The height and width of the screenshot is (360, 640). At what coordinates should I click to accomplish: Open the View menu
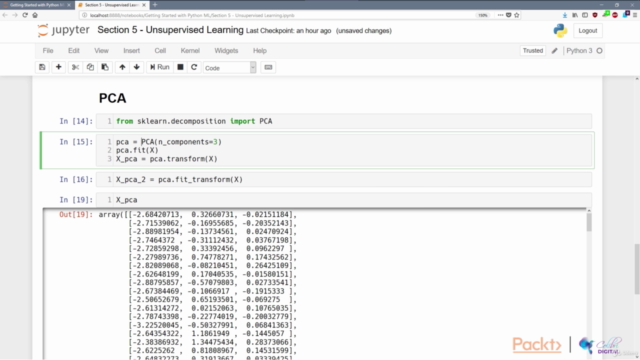tap(101, 51)
